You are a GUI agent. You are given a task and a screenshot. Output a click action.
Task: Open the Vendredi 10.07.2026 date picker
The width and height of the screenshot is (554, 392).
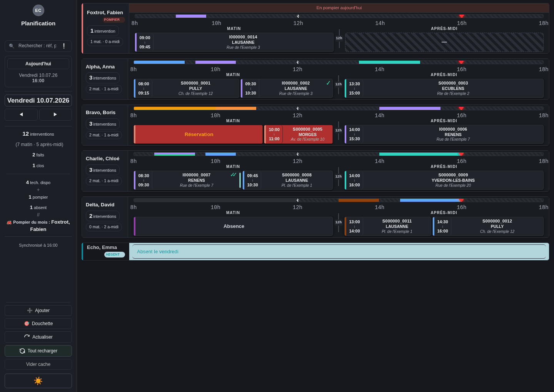(38, 101)
